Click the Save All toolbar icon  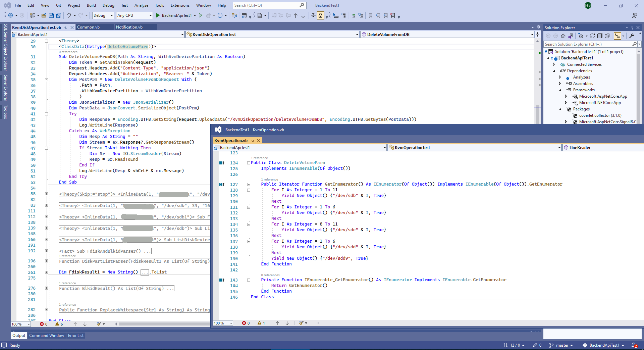(59, 15)
